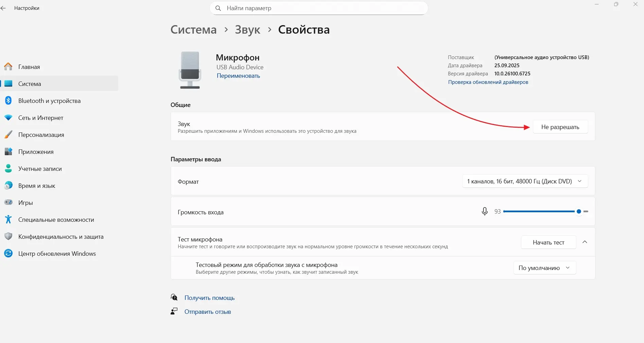
Task: Open the "По умолчанию" processing mode dropdown
Action: point(544,268)
